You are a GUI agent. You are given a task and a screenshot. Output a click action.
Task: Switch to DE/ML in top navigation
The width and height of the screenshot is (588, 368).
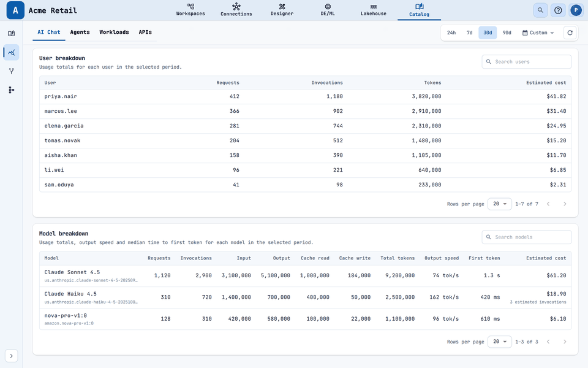(328, 10)
